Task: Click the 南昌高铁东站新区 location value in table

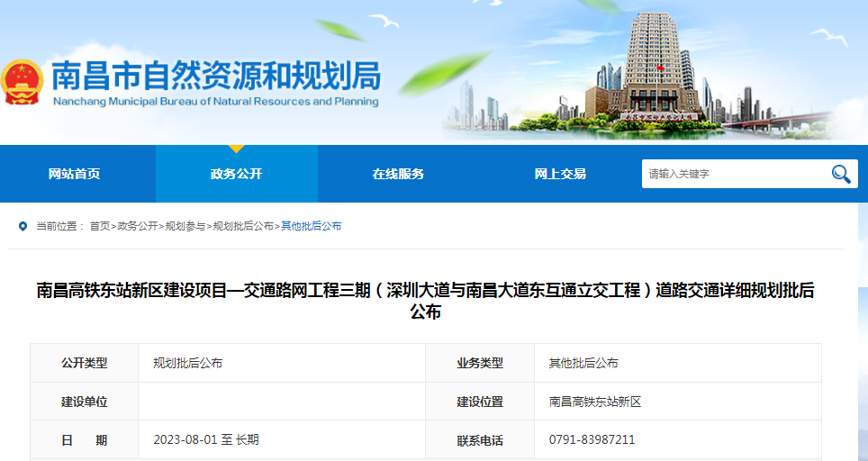Action: pos(594,402)
